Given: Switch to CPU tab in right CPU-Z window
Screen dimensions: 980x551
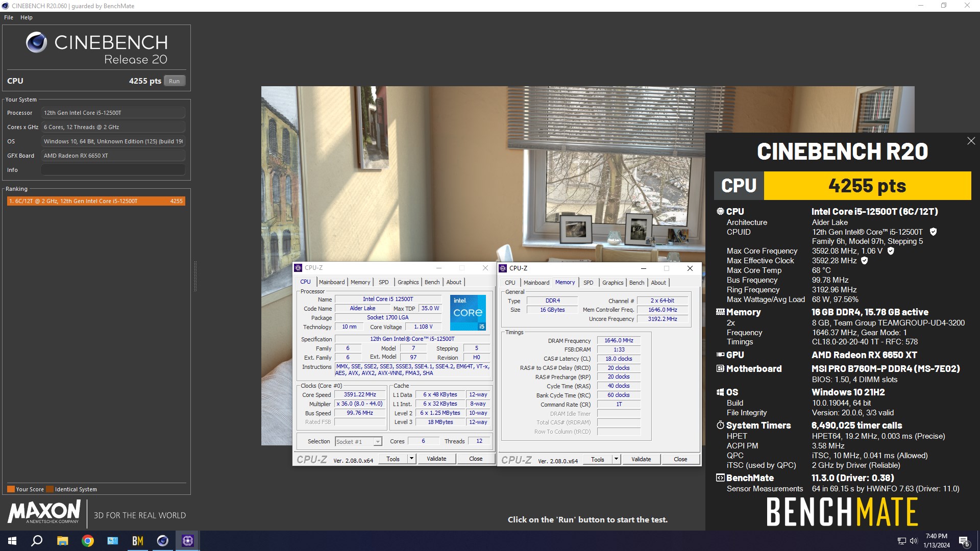Looking at the screenshot, I should [x=510, y=283].
